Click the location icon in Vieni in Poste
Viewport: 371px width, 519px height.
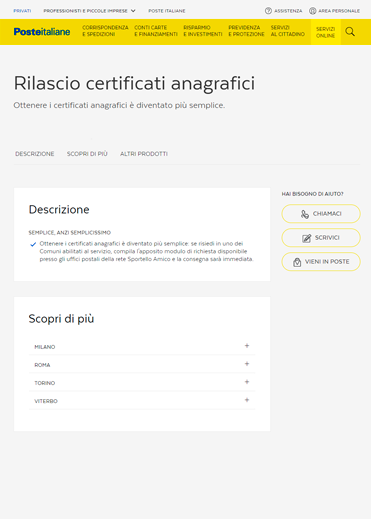point(297,262)
